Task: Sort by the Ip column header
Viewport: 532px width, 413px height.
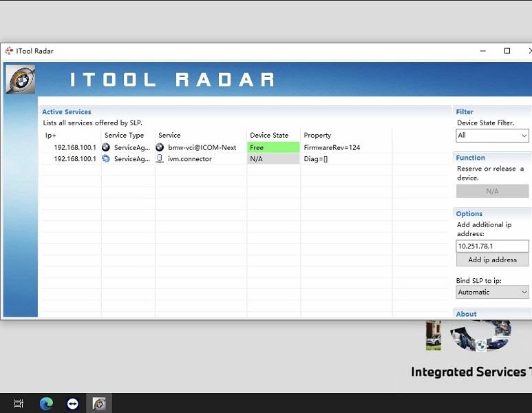Action: coord(51,135)
